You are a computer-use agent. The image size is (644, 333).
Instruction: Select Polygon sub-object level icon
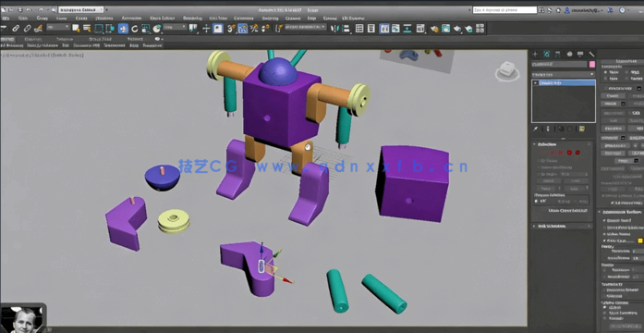(x=570, y=153)
